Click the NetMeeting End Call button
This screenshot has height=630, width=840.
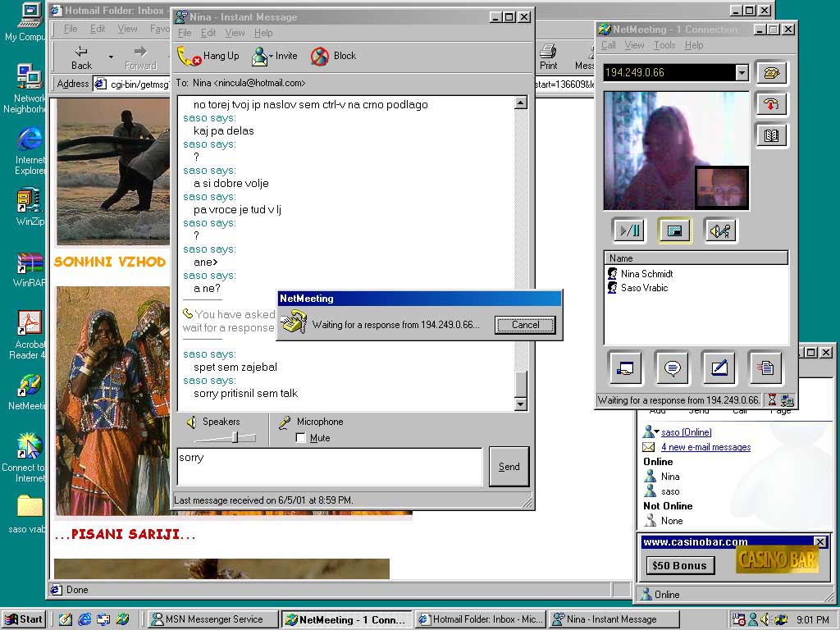[x=771, y=104]
